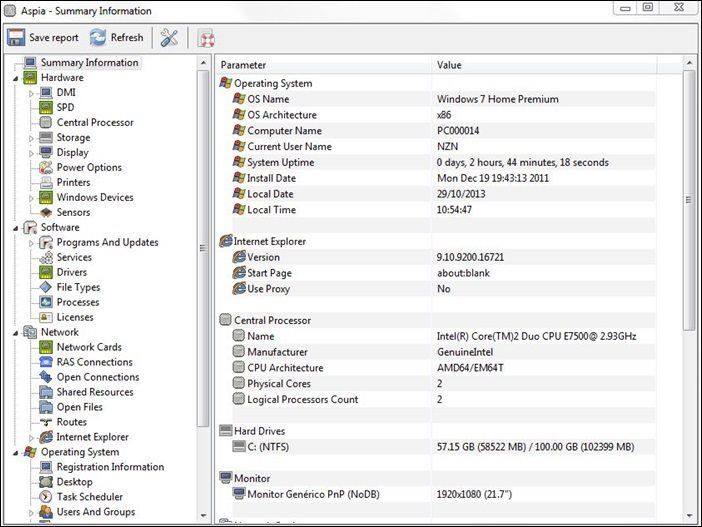This screenshot has width=702, height=527.
Task: Click the right pane scrollbar down arrow
Action: [x=689, y=516]
